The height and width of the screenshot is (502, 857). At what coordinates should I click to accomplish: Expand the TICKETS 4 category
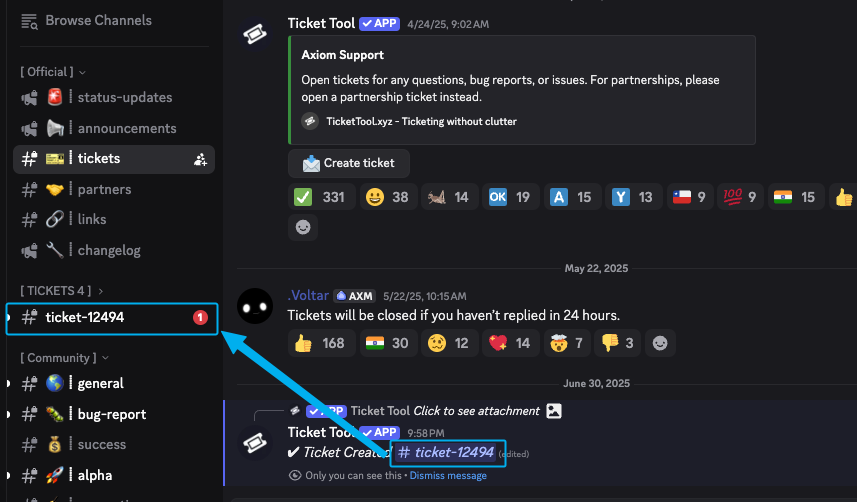[x=62, y=291]
